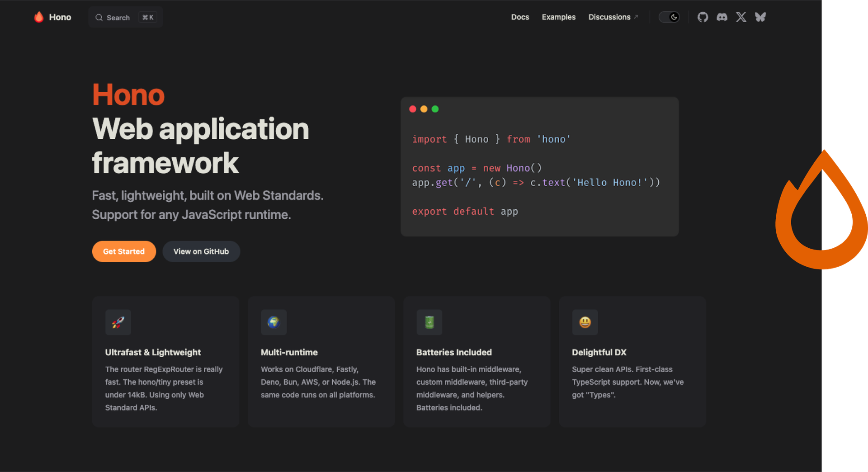Open the Search box in navbar
Screen dimensions: 868x472
pos(126,18)
